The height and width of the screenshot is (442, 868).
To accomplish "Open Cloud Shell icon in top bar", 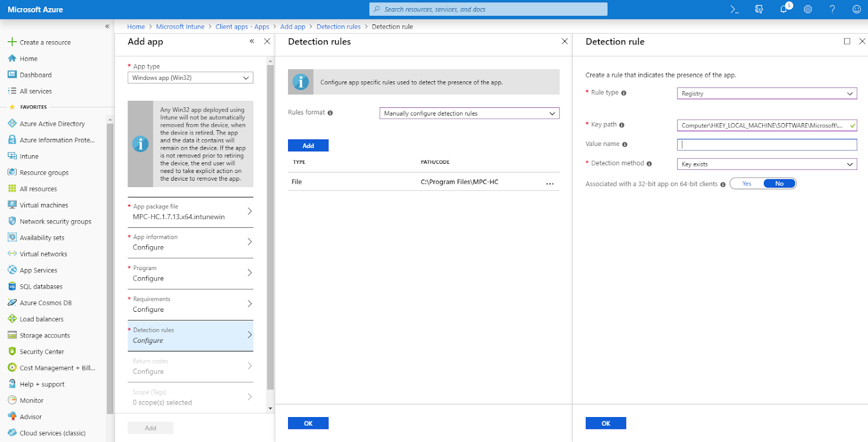I will coord(735,9).
